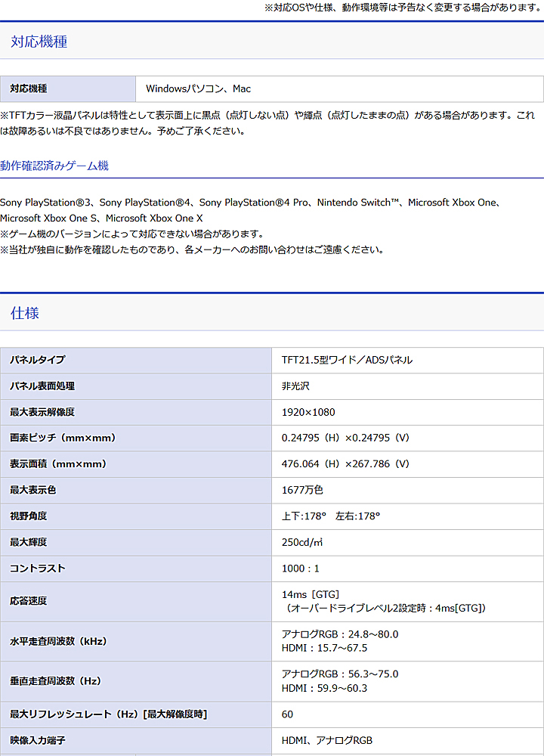
Task: Click the 1920×1080 resolution value
Action: pyautogui.click(x=308, y=412)
